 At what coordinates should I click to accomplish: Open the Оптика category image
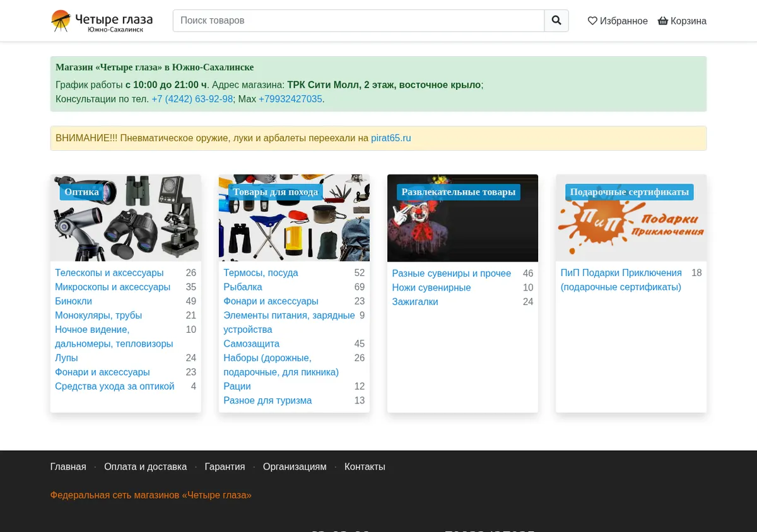pyautogui.click(x=126, y=218)
